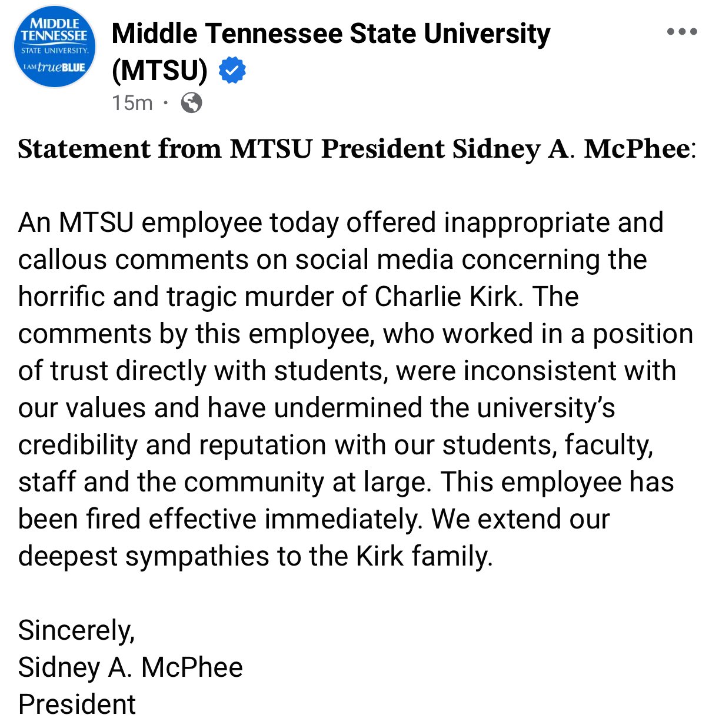Open the MTSU true blue profile logo
709x728 pixels.
(54, 48)
